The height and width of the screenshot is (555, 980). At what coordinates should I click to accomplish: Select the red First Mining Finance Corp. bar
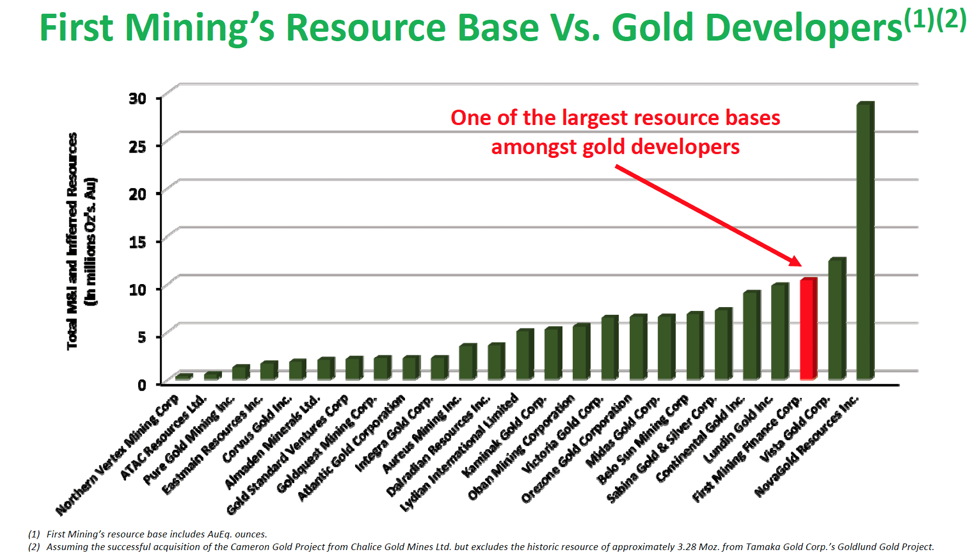click(808, 329)
